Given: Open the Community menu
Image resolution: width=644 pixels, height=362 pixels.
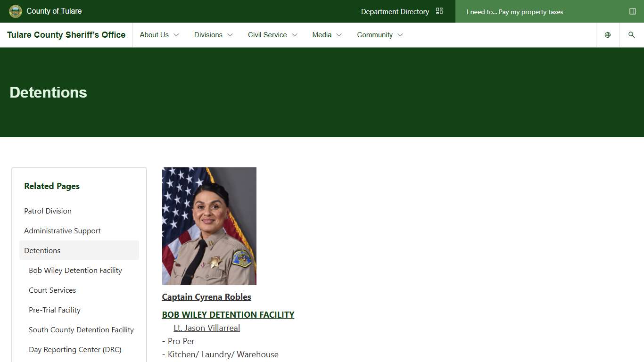Looking at the screenshot, I should click(380, 35).
